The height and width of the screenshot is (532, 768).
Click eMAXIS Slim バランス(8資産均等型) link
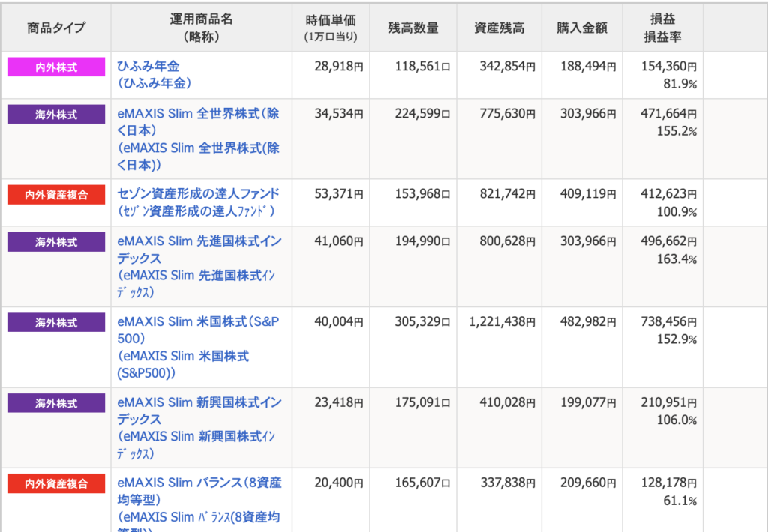(199, 483)
